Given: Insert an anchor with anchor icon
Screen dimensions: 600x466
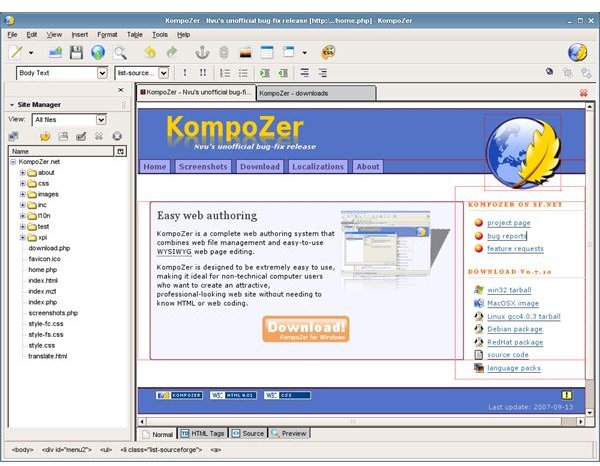Looking at the screenshot, I should pyautogui.click(x=202, y=52).
